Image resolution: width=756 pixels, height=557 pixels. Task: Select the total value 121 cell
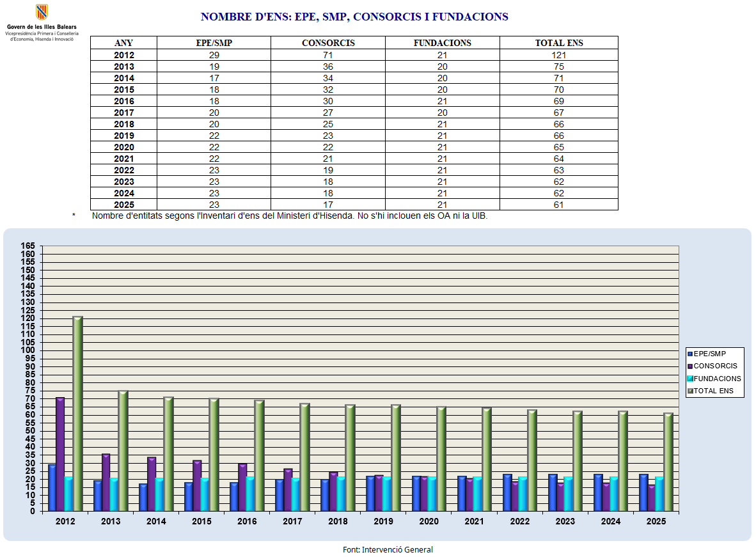559,55
